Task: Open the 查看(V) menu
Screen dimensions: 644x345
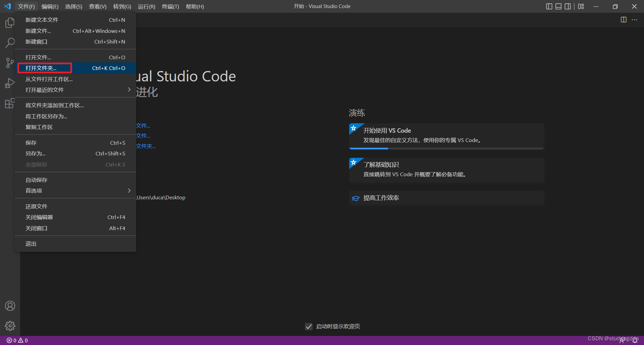Action: pos(98,6)
